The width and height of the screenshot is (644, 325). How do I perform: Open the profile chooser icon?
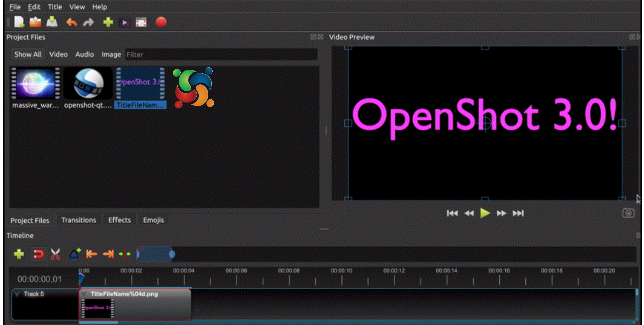(125, 23)
